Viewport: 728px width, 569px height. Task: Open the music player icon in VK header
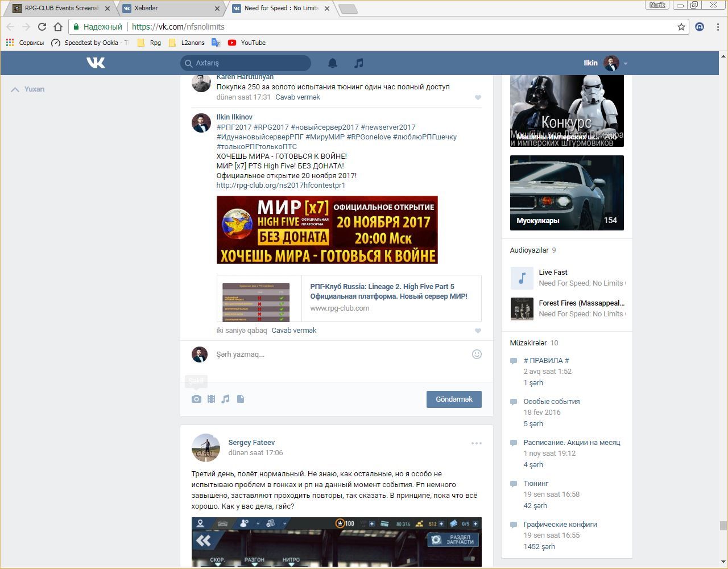pyautogui.click(x=358, y=63)
